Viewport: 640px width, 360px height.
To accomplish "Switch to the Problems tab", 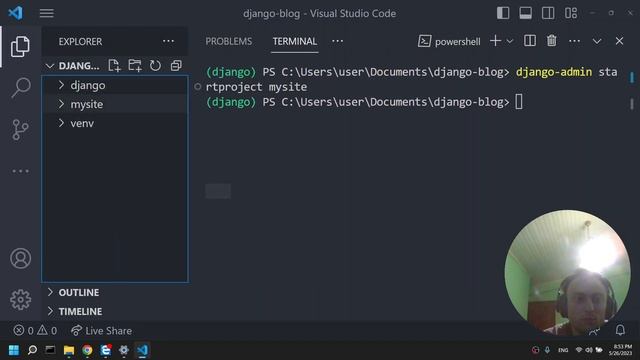I will click(x=229, y=41).
